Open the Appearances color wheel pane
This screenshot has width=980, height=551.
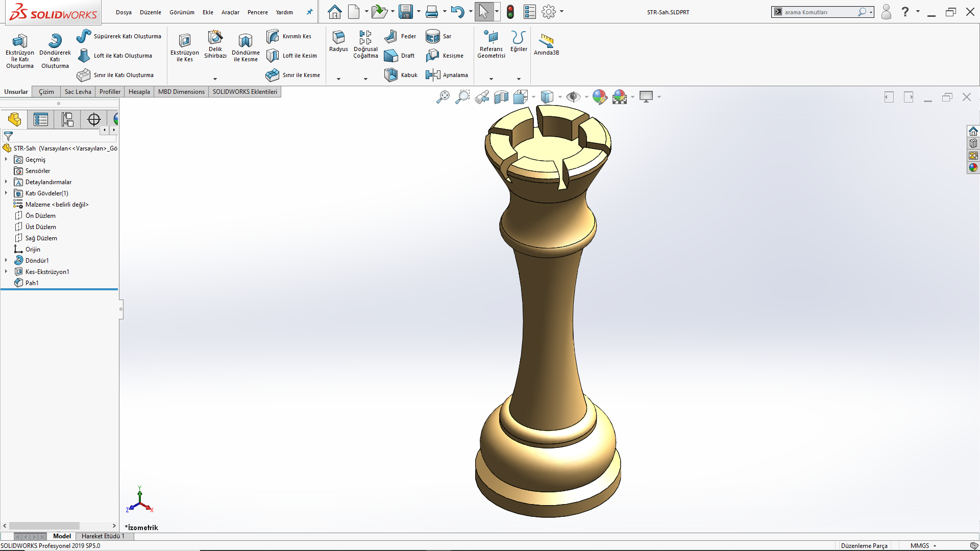click(x=973, y=168)
